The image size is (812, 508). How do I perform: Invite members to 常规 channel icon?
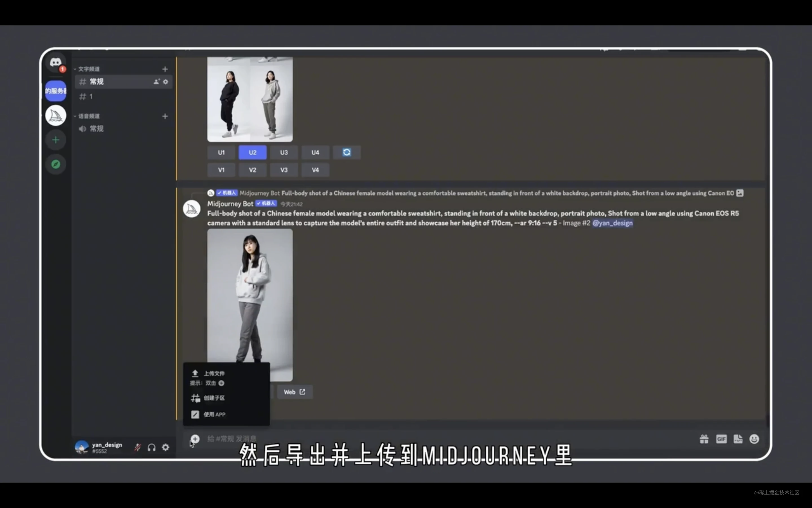click(156, 82)
